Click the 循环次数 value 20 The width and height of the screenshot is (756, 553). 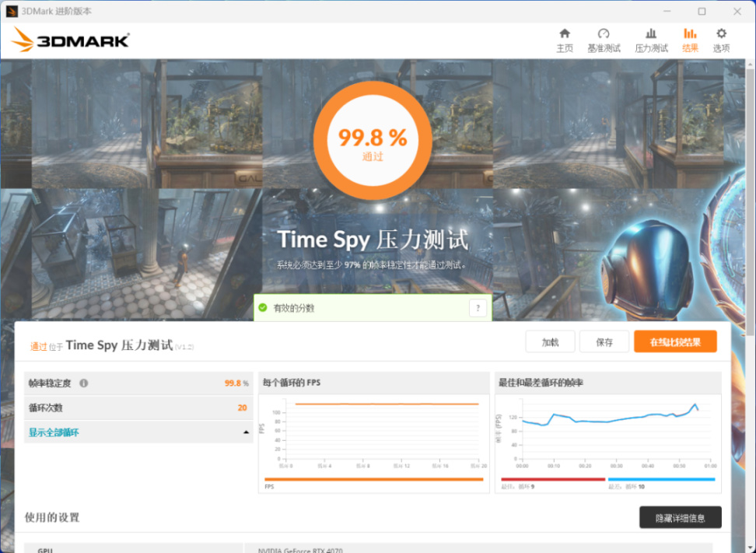(x=242, y=408)
